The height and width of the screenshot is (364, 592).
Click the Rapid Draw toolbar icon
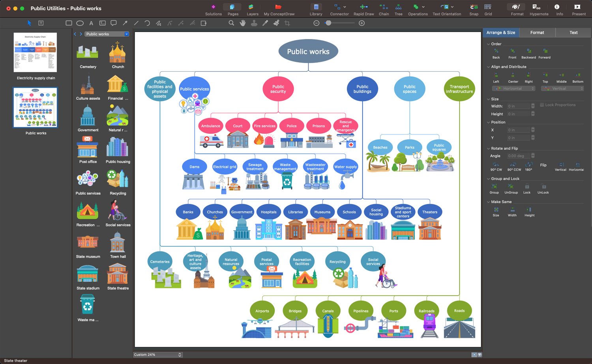(363, 7)
